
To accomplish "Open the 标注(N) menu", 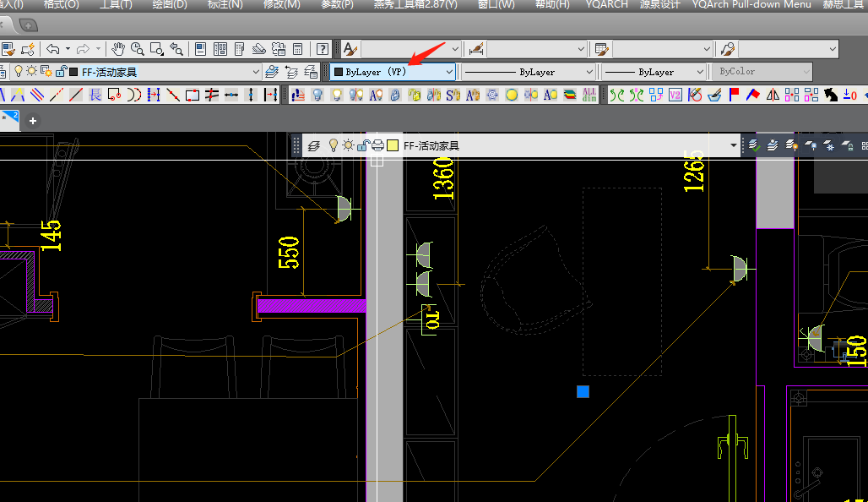I will (x=225, y=4).
